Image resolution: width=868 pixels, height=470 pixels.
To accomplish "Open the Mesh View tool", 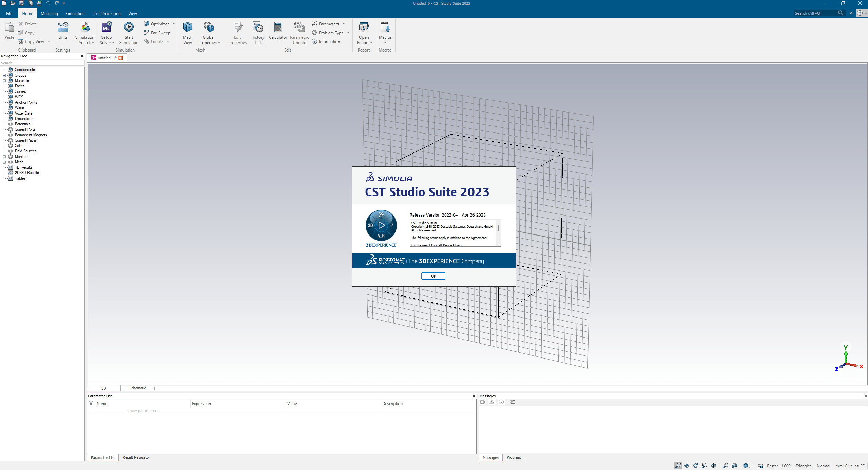I will coord(188,33).
